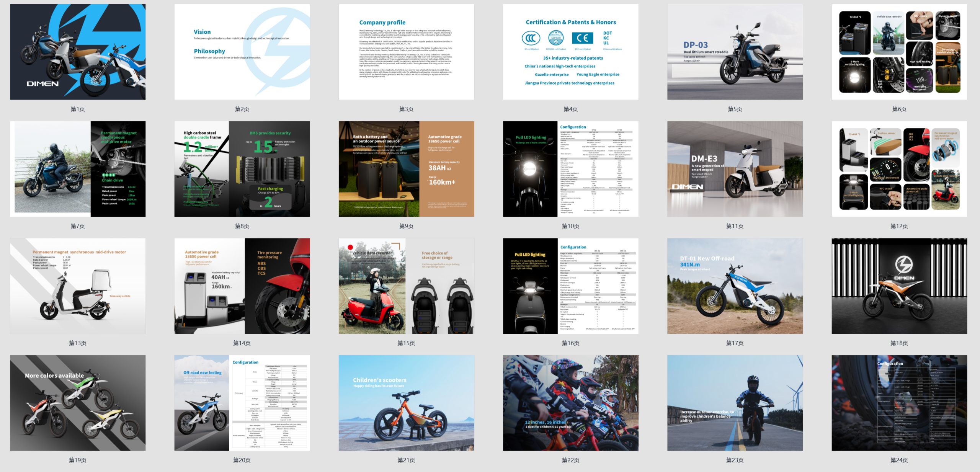Select the Takeaway vehicle moped slide
980x472 pixels.
point(78,286)
